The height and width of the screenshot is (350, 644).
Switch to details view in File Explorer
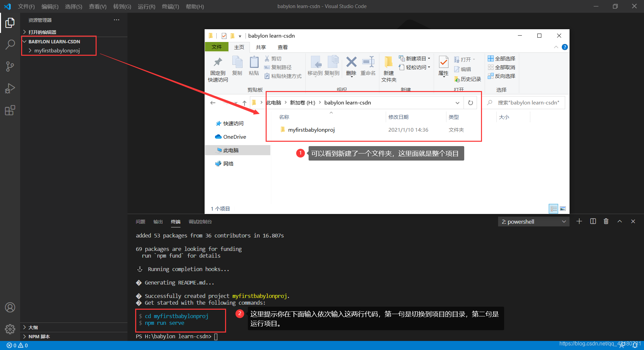[x=553, y=209]
